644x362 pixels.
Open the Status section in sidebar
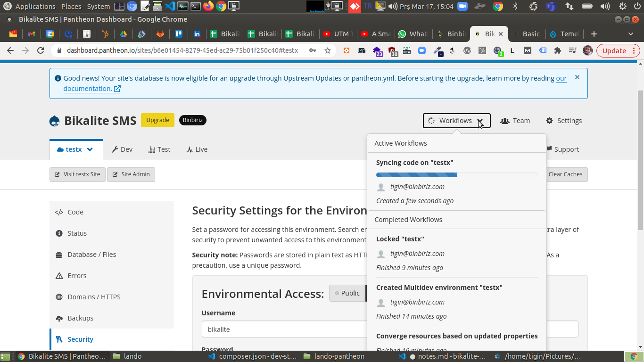click(111, 233)
